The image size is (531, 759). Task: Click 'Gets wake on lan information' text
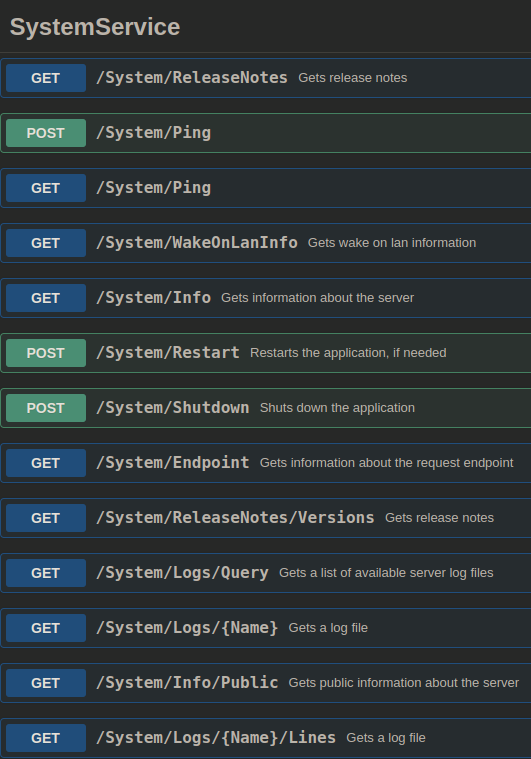(392, 243)
